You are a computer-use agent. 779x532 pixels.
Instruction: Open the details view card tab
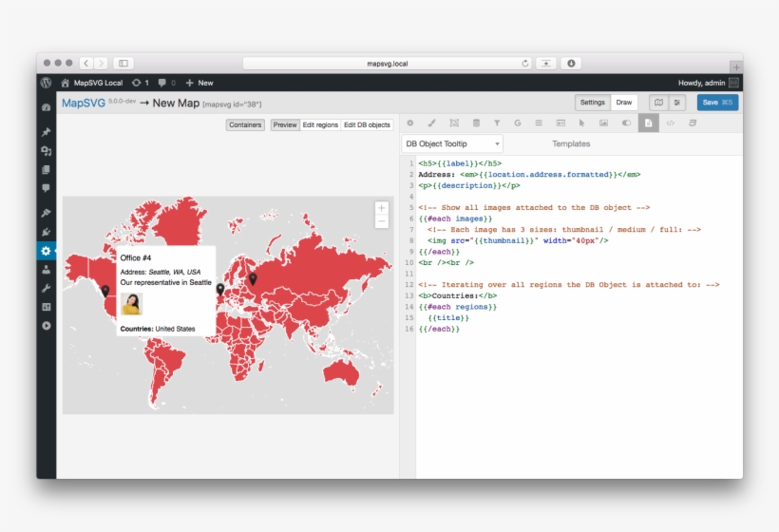pos(560,123)
